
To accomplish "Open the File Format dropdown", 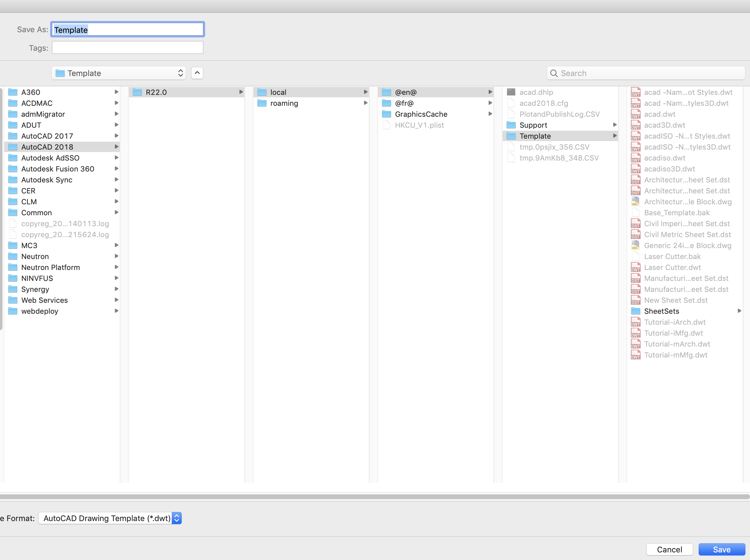I will 110,518.
